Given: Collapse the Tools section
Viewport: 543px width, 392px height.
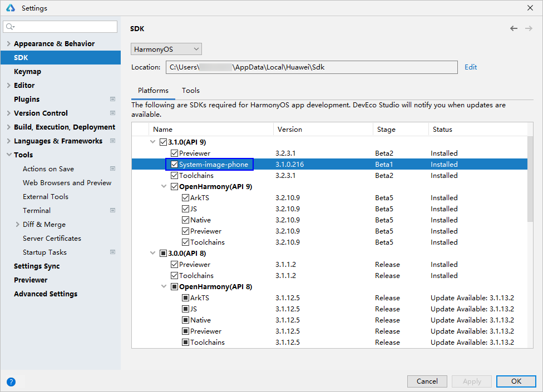Looking at the screenshot, I should 9,155.
